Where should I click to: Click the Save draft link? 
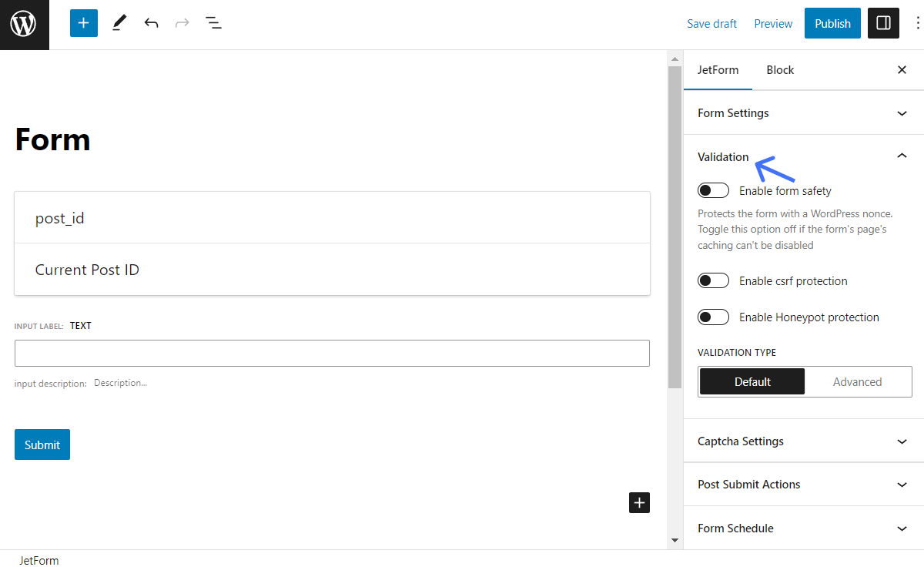point(711,23)
